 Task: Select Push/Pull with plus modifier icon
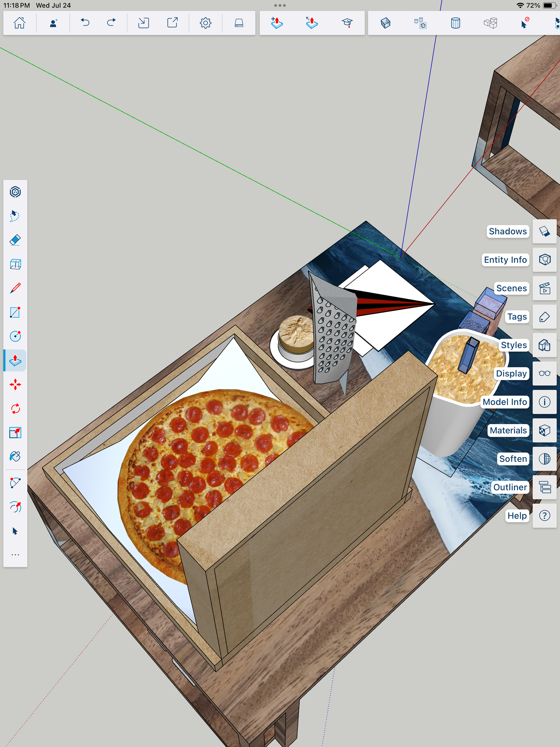pyautogui.click(x=276, y=23)
